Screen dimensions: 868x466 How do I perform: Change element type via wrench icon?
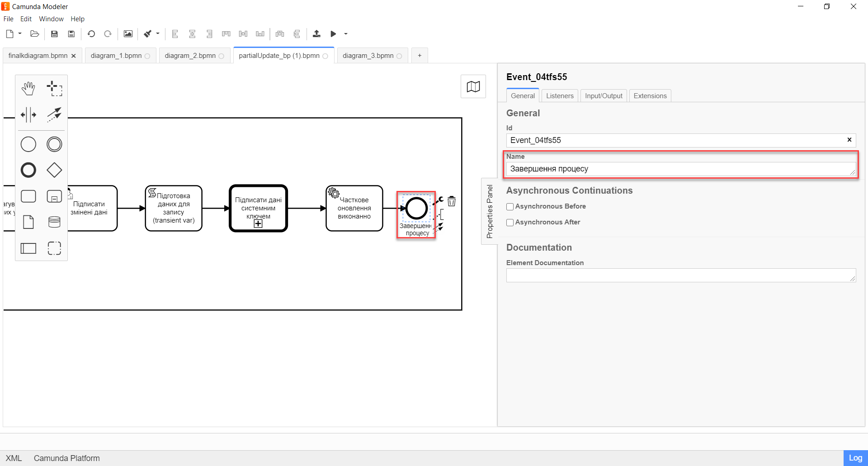439,201
